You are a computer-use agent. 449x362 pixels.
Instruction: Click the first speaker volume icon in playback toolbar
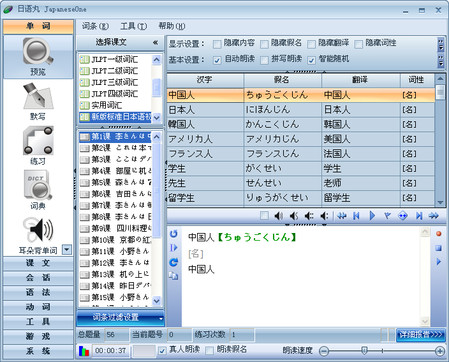point(278,216)
